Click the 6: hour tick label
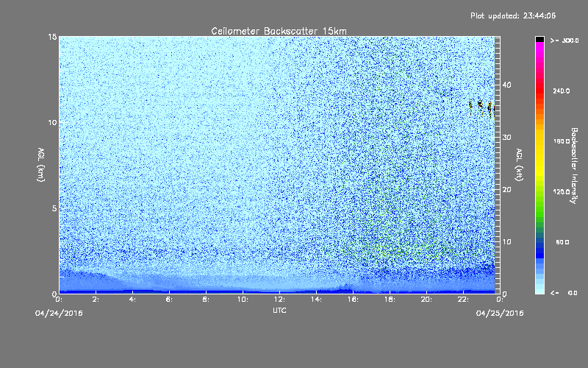 [170, 300]
